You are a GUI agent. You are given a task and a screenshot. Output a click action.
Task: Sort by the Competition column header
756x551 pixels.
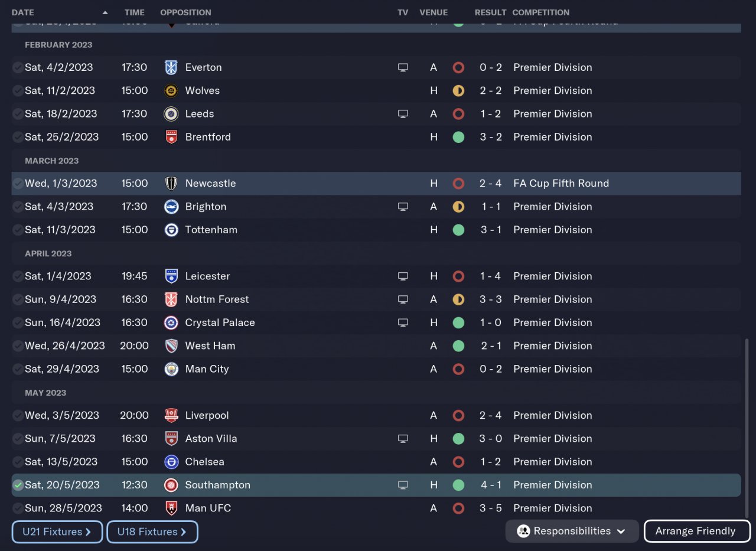[540, 12]
